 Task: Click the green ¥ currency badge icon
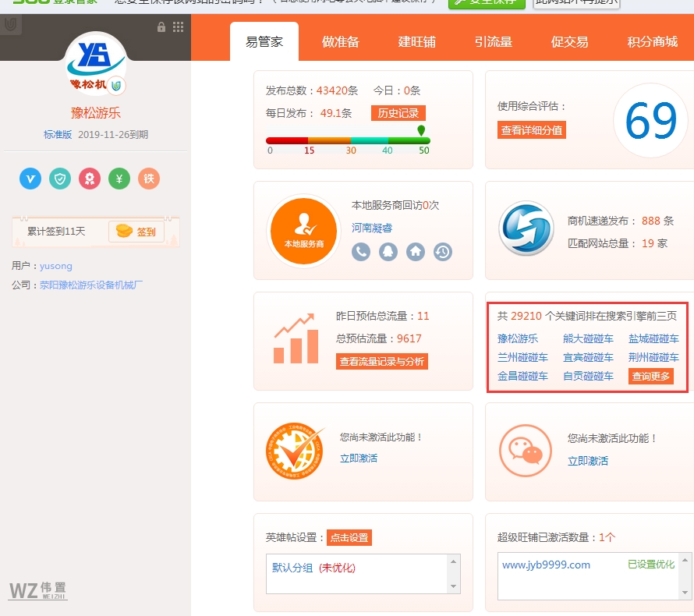[x=119, y=179]
